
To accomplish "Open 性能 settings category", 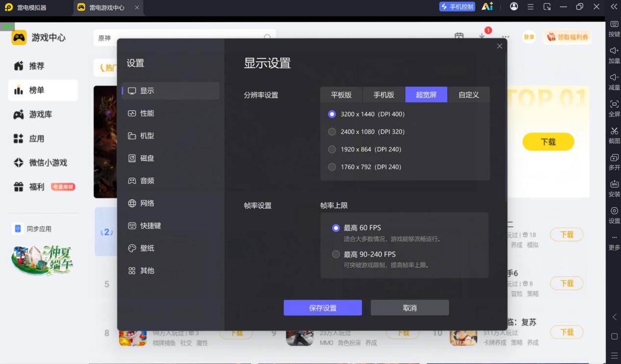I will coord(171,113).
